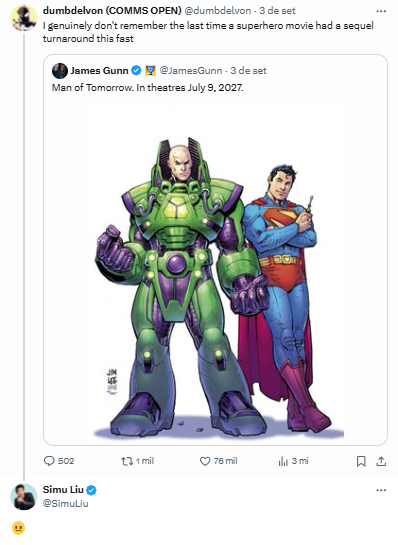Click the reply icon with 502 comments
Image resolution: width=398 pixels, height=545 pixels.
point(49,461)
